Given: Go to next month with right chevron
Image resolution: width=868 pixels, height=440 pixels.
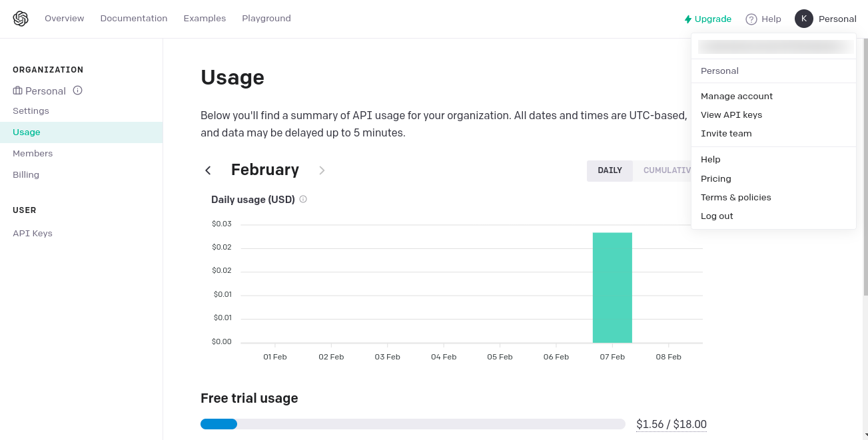Looking at the screenshot, I should tap(322, 170).
